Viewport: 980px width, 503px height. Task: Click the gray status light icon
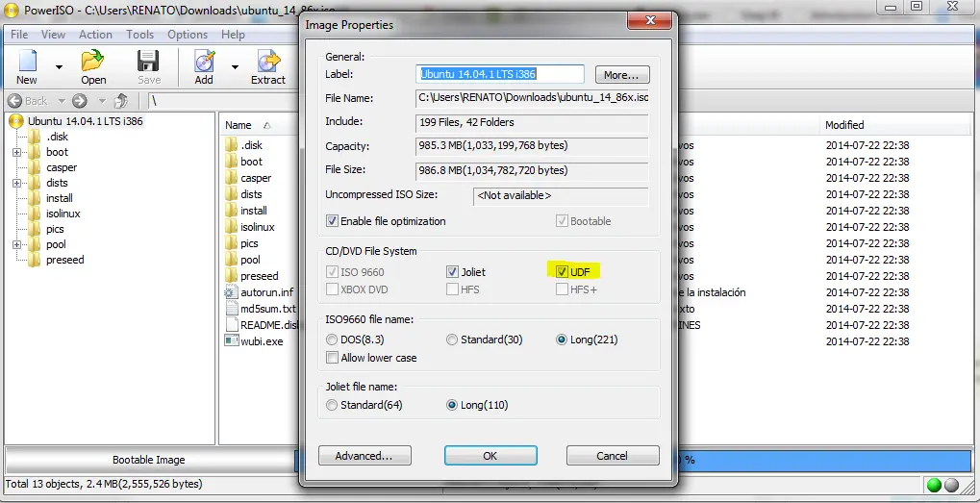point(950,485)
